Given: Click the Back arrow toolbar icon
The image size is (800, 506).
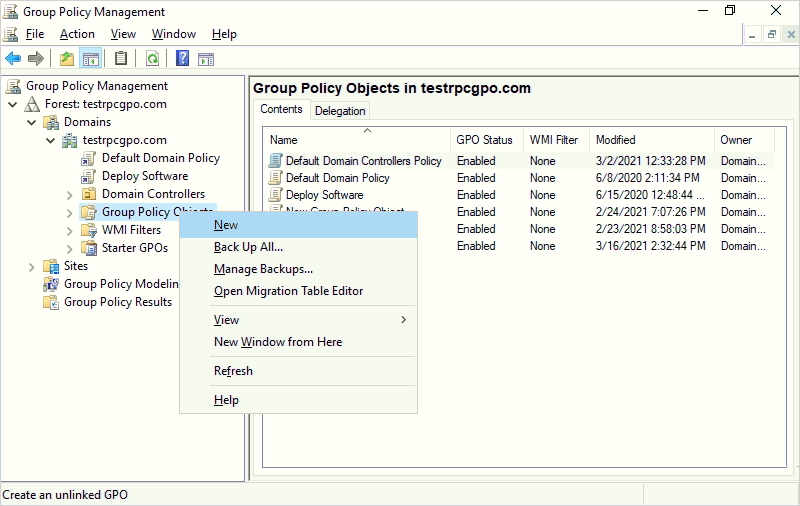Looking at the screenshot, I should (x=13, y=58).
